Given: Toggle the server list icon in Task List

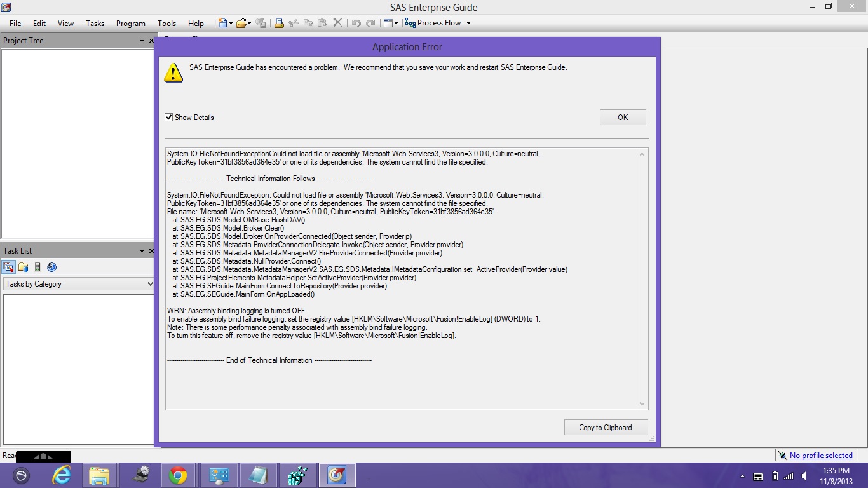Looking at the screenshot, I should (37, 267).
